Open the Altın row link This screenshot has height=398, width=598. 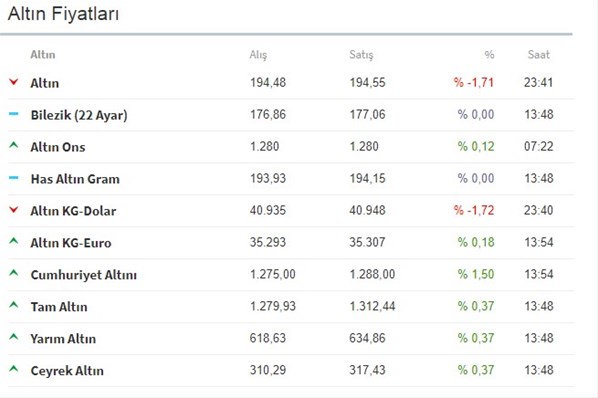[x=45, y=83]
